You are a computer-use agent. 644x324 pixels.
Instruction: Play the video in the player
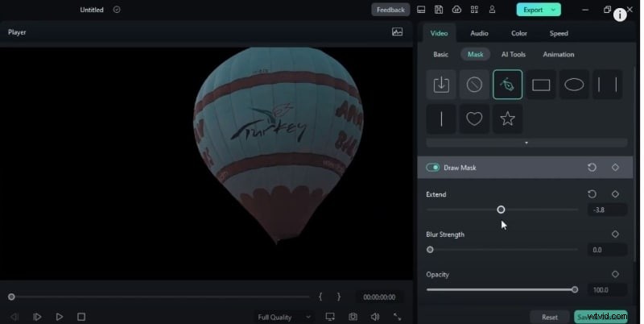click(59, 317)
